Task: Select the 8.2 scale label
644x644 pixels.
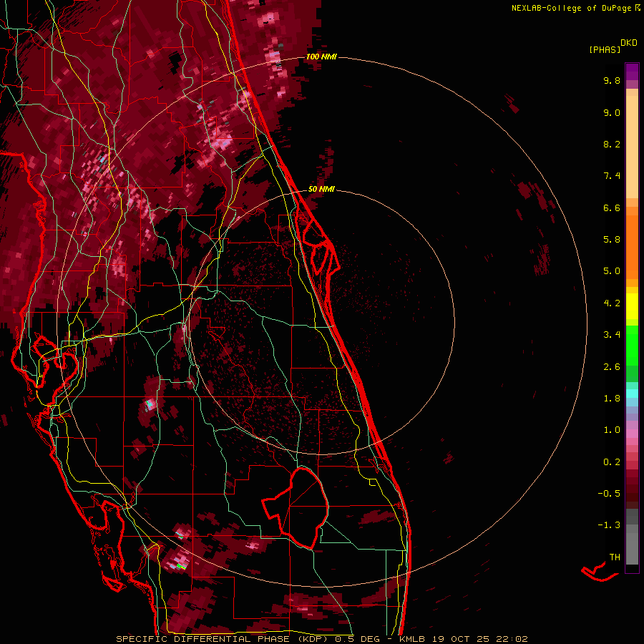Action: [612, 144]
